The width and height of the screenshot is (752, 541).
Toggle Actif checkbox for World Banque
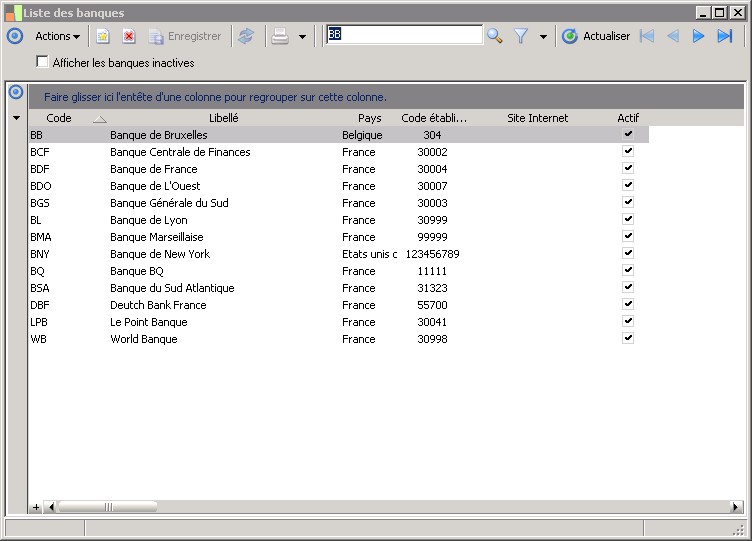point(628,338)
